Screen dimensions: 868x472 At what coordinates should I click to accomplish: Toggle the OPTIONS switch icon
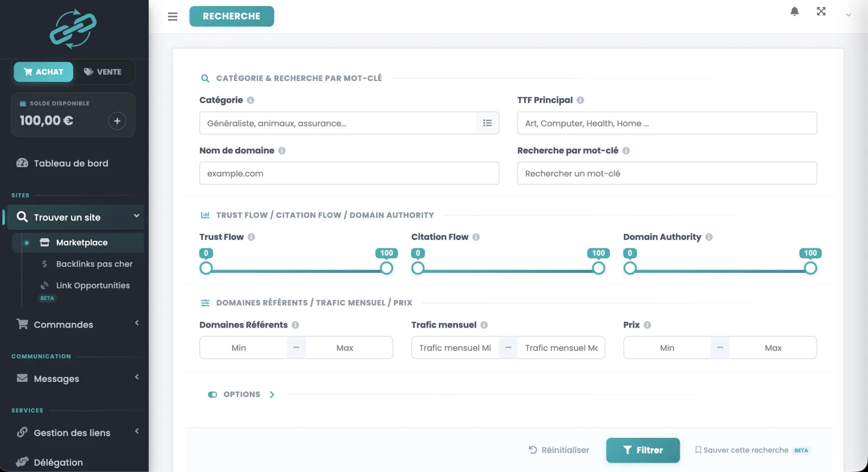pos(212,394)
